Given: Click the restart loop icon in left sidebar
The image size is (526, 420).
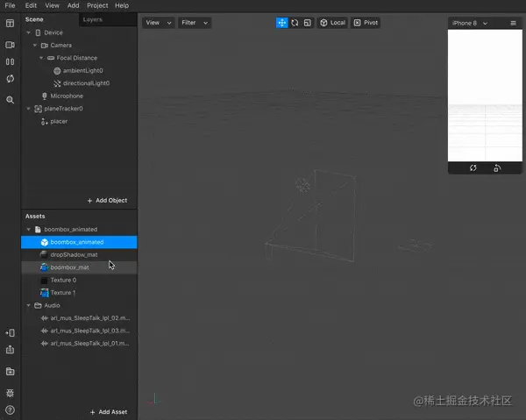Looking at the screenshot, I should [10, 79].
